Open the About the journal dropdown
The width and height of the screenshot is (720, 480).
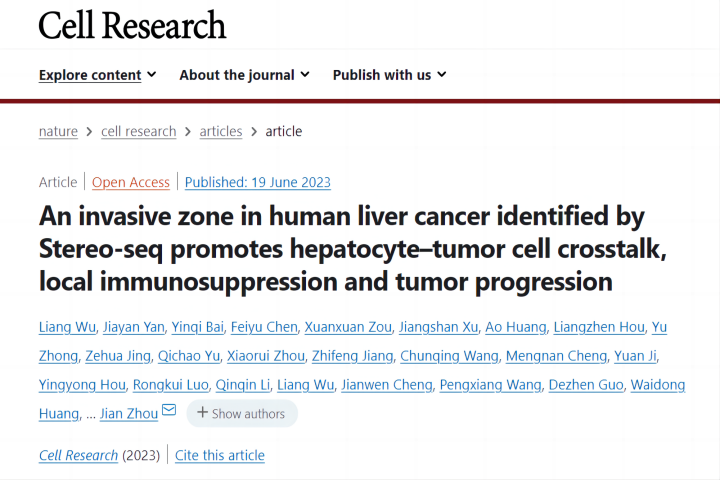pos(244,75)
